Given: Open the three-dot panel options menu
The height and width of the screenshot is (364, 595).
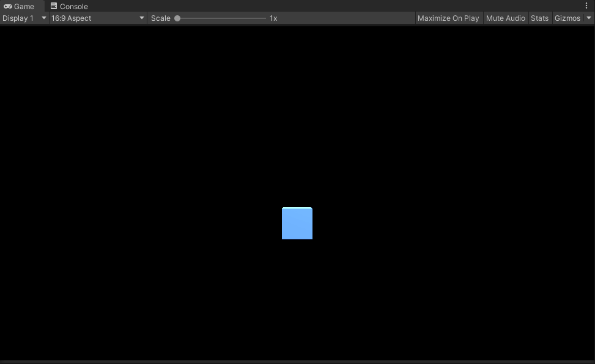Looking at the screenshot, I should click(x=586, y=5).
